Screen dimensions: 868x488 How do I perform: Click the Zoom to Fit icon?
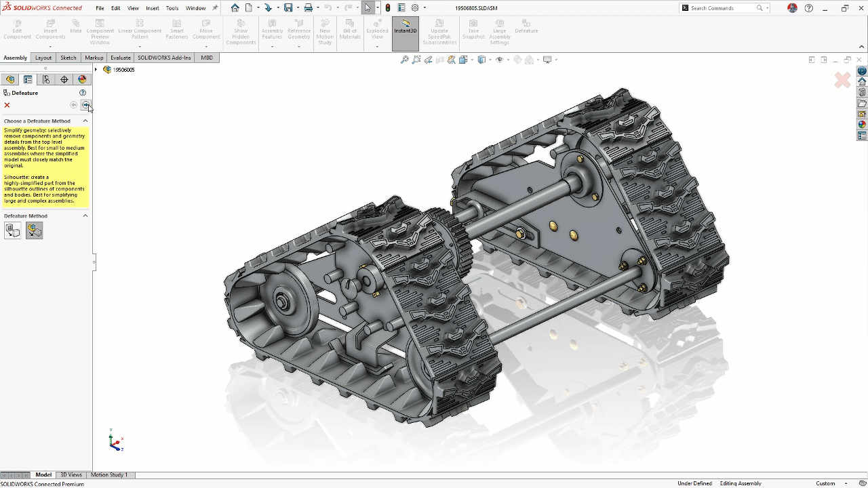coord(405,60)
